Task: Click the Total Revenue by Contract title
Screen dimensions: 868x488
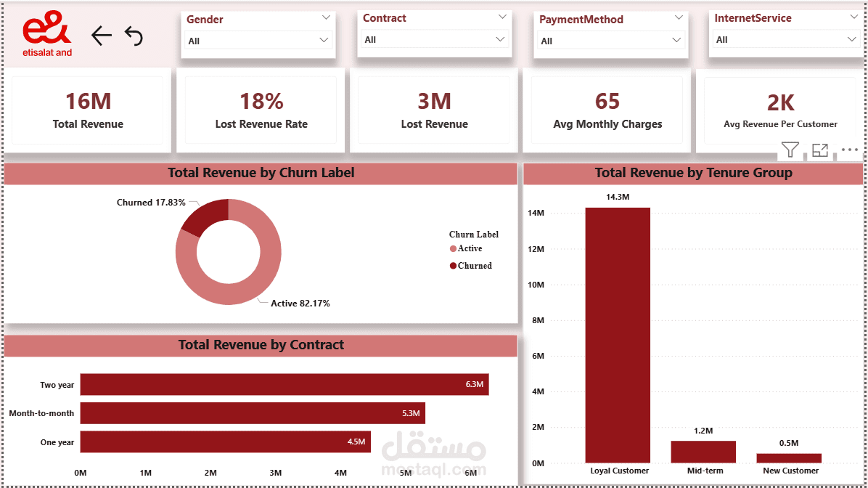Action: tap(261, 345)
